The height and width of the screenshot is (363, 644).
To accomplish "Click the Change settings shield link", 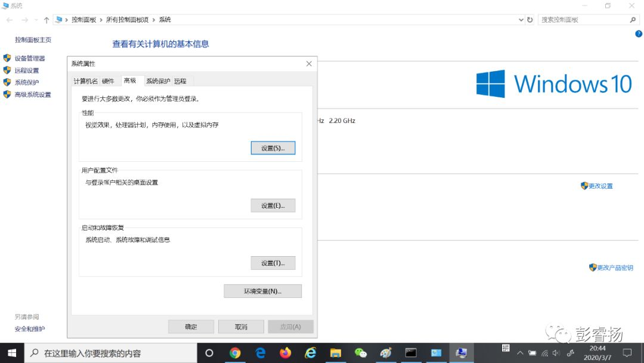I will pyautogui.click(x=600, y=186).
